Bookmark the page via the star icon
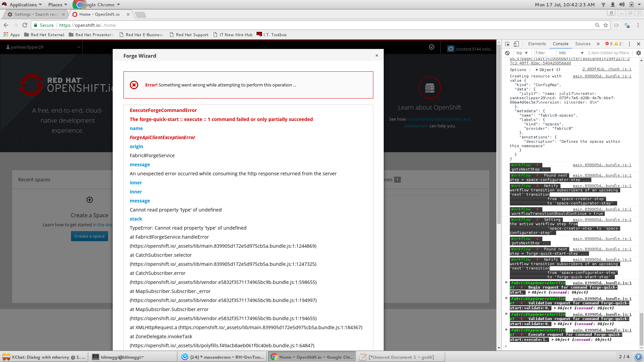This screenshot has width=644, height=362. tap(605, 25)
